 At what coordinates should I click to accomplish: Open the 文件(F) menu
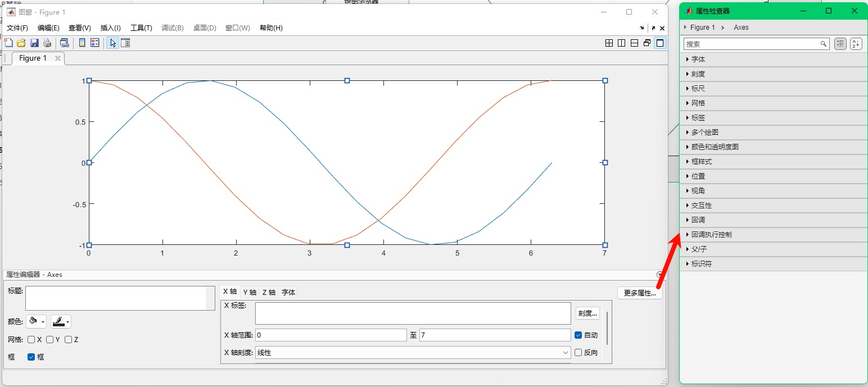pos(17,28)
